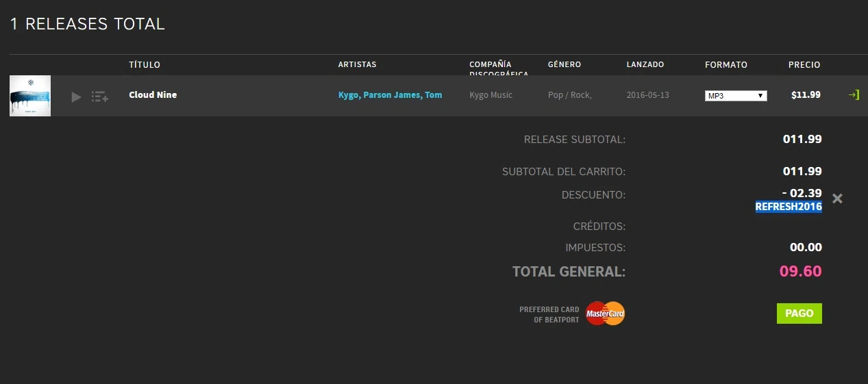This screenshot has height=384, width=868.
Task: Click the GÉNERO column header
Action: point(565,65)
